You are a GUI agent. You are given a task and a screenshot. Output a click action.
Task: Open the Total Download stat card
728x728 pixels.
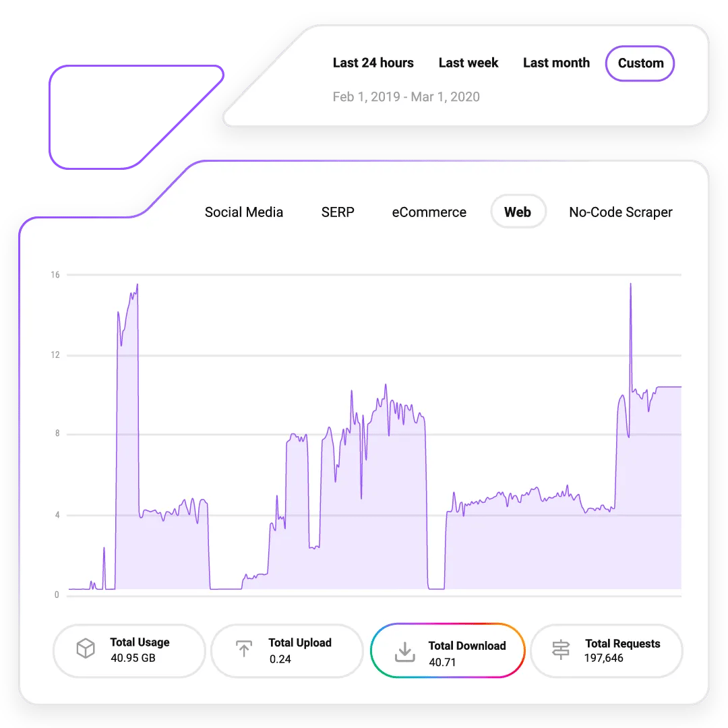coord(447,650)
